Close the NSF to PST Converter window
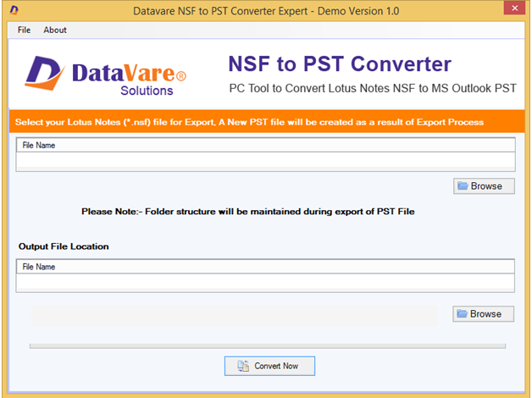 514,8
